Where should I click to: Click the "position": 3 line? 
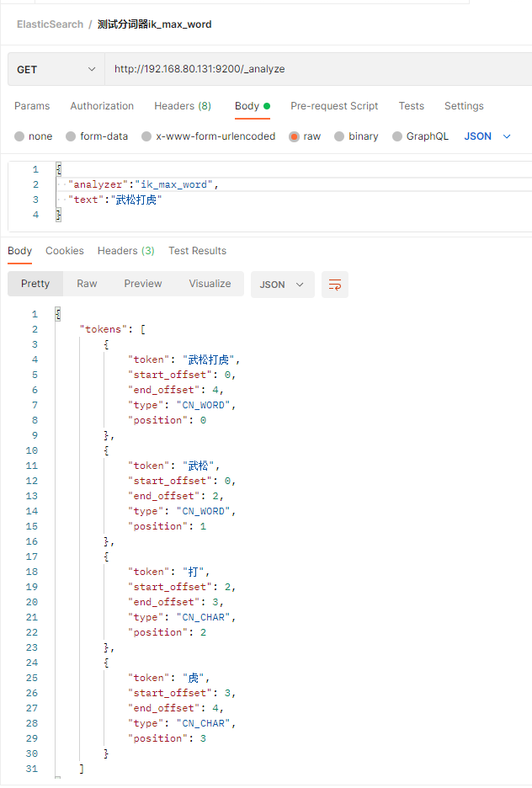pos(168,738)
